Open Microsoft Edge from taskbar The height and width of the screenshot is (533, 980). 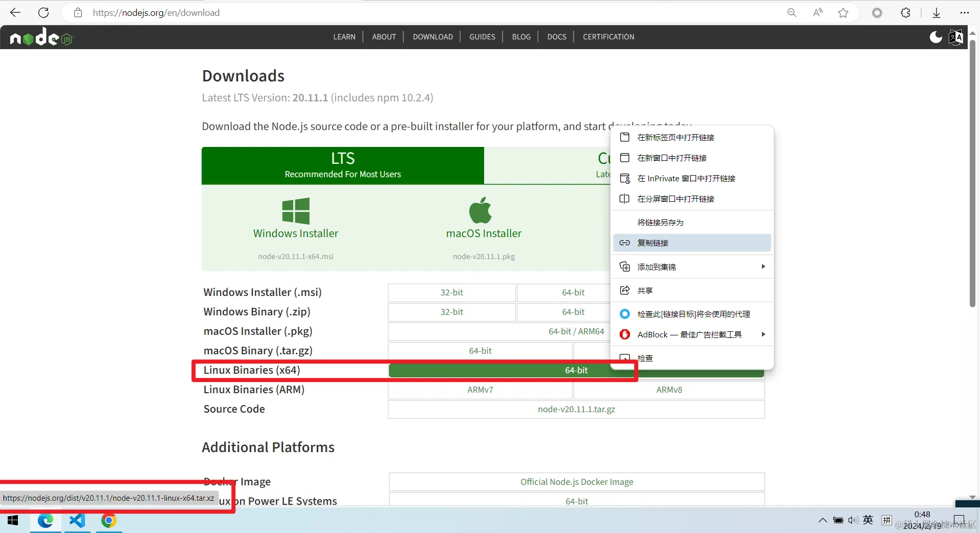(46, 520)
